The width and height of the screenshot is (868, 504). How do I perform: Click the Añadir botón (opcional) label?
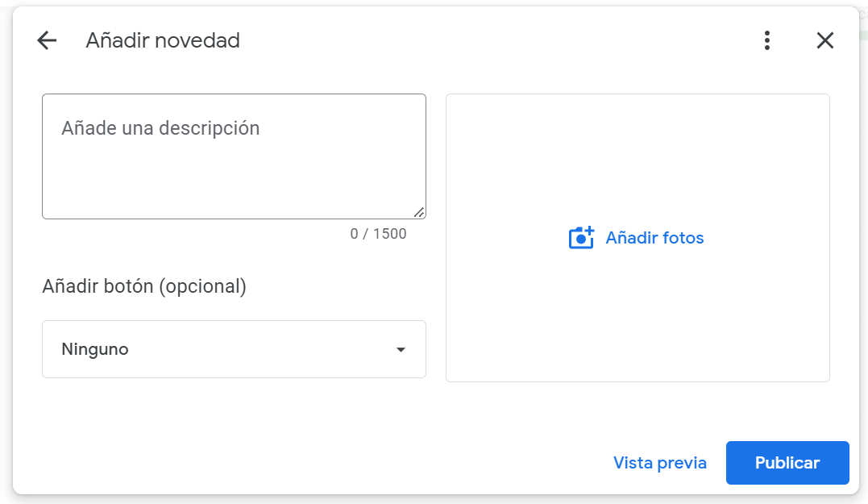[x=144, y=286]
